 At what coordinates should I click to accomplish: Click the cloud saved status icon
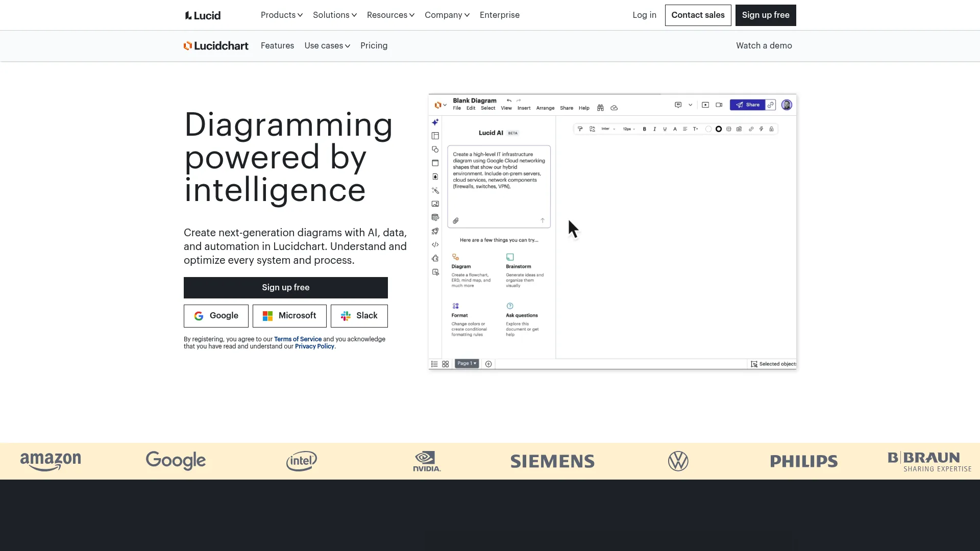tap(614, 108)
